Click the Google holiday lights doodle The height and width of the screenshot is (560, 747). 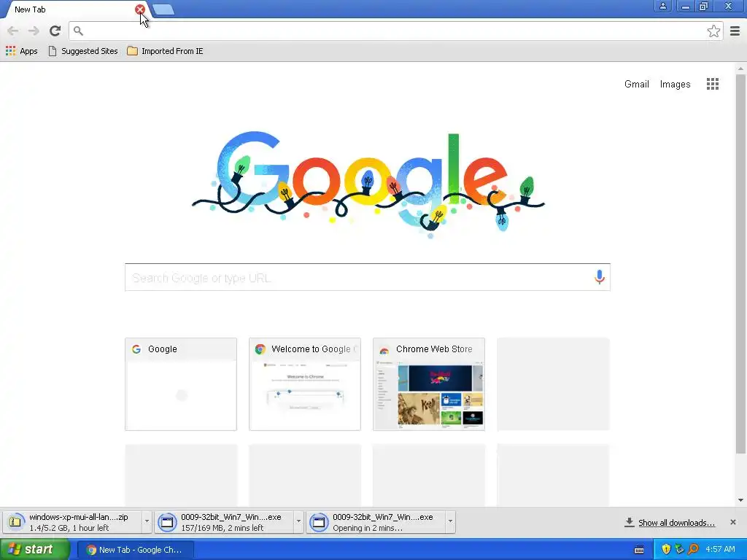click(368, 183)
